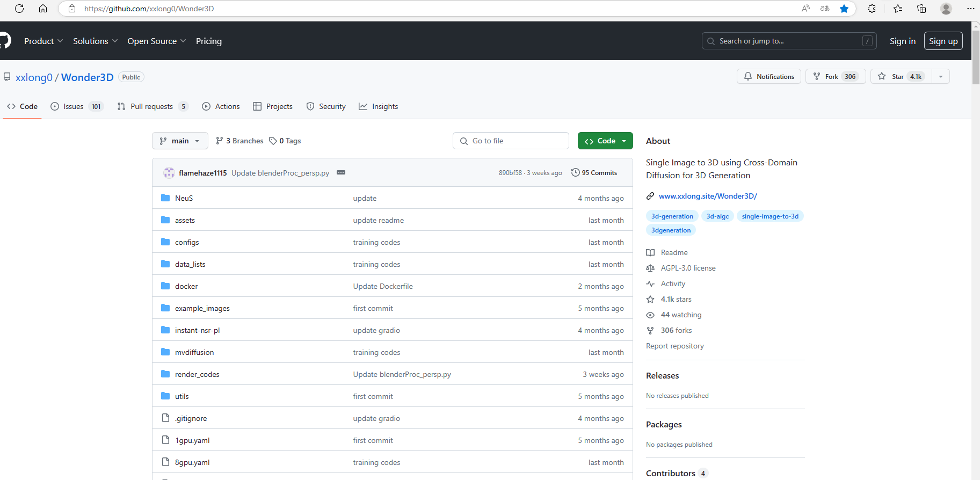Click the Sign up button

(x=943, y=41)
